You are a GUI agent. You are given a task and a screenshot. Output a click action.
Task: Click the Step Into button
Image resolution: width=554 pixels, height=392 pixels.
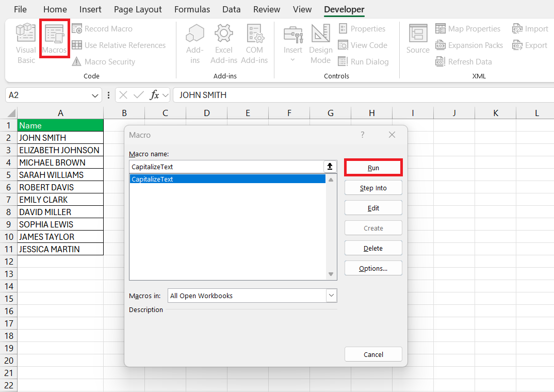[x=373, y=187]
